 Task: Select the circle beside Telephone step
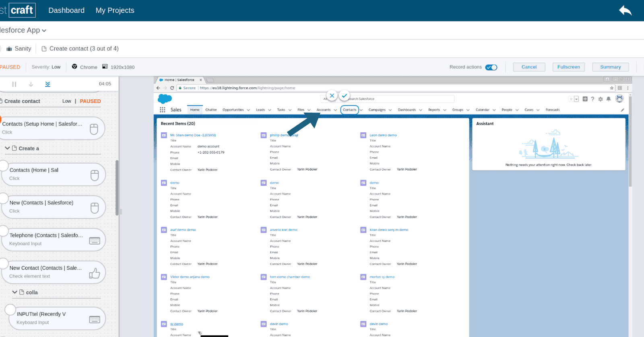coord(4,231)
